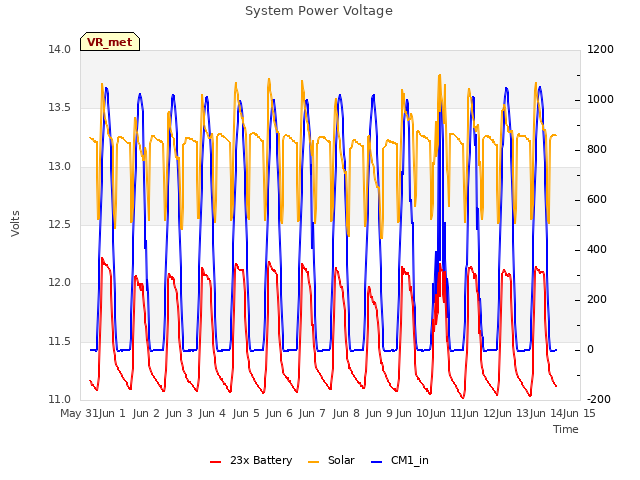Click the chart title System Power Voltage
The width and height of the screenshot is (640, 480).
(x=319, y=11)
